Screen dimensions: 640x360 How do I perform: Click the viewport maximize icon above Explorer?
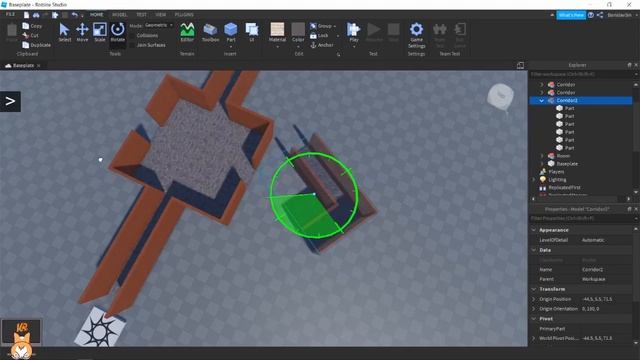point(520,65)
